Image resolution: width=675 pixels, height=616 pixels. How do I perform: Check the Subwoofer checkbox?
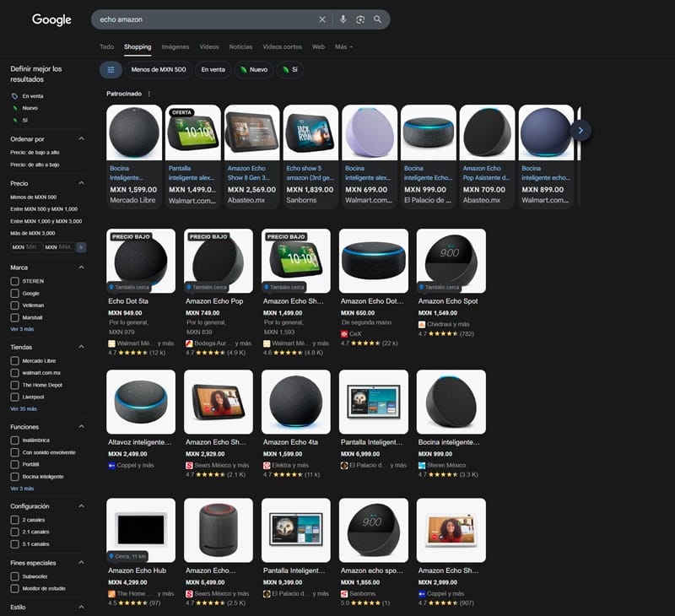[14, 576]
